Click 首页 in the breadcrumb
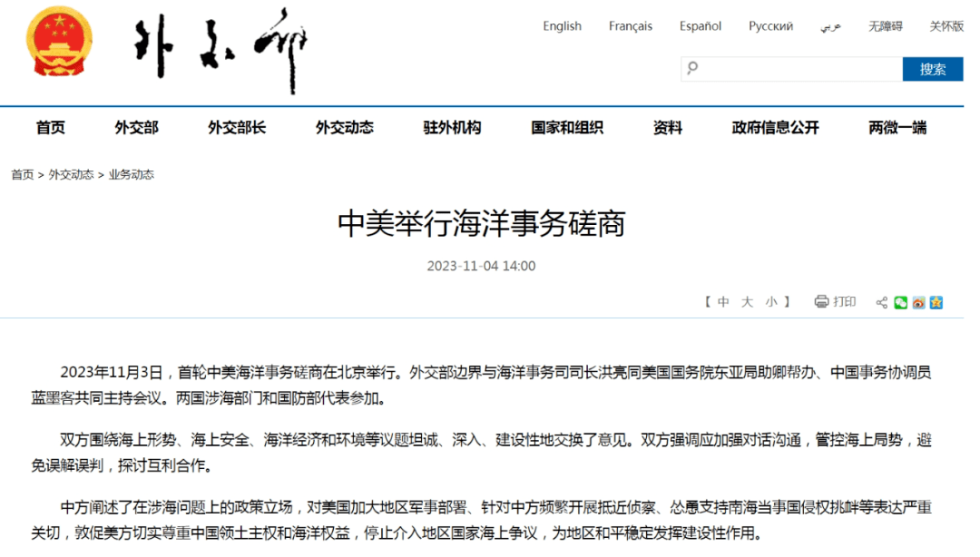The image size is (980, 557). click(23, 174)
